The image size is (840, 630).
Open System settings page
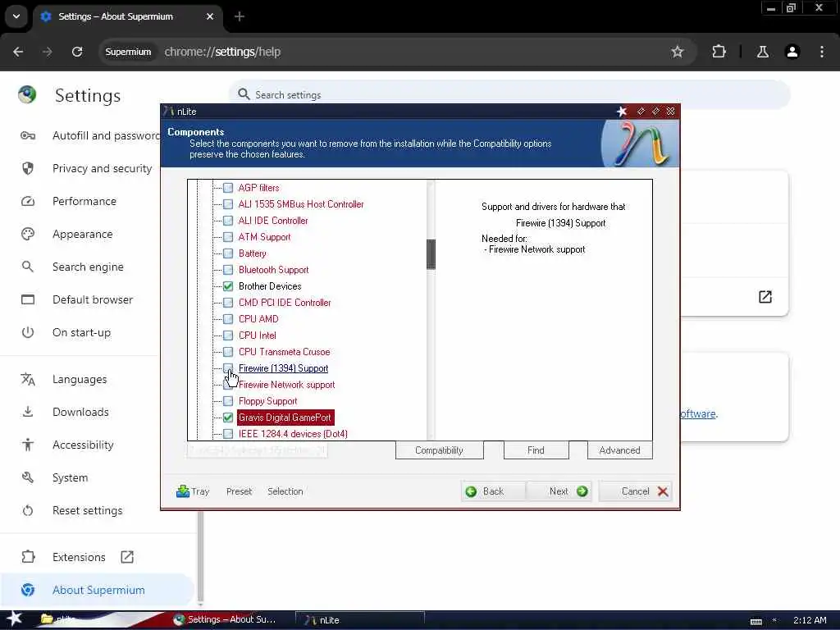click(54, 478)
